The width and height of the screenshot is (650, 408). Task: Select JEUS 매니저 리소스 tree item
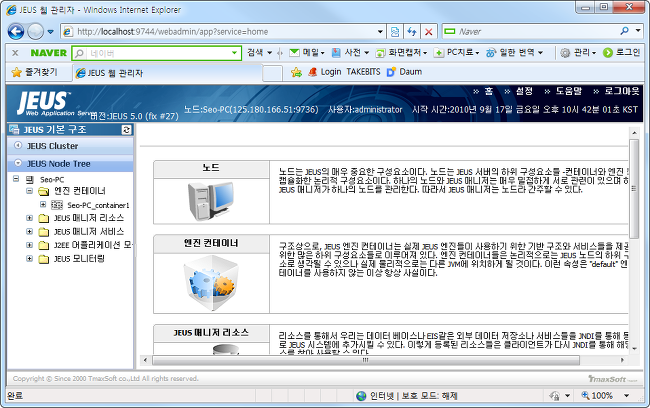coord(89,218)
